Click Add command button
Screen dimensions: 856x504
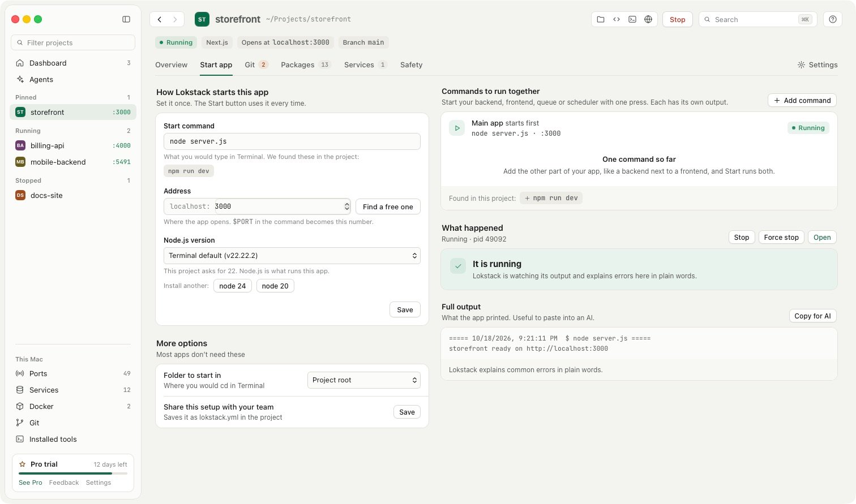pos(802,100)
